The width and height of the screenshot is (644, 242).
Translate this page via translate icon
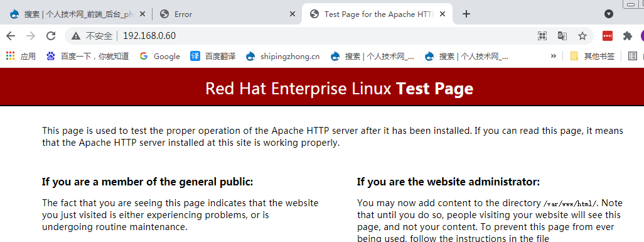tap(562, 36)
